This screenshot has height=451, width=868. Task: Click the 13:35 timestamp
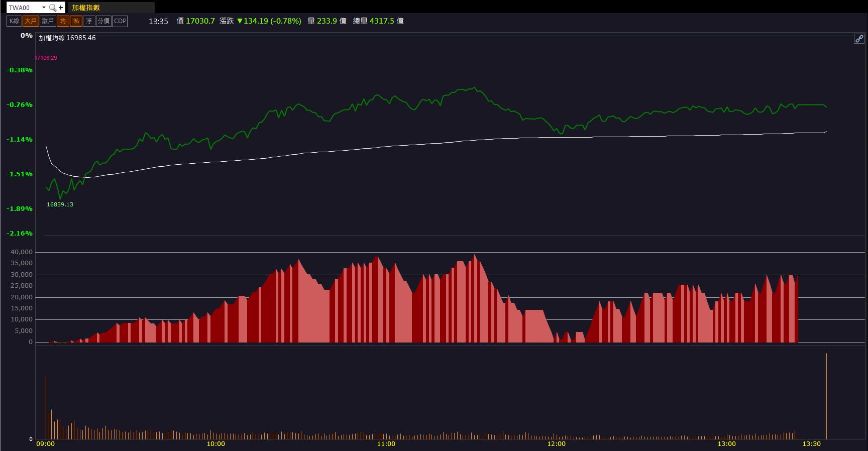[x=158, y=21]
